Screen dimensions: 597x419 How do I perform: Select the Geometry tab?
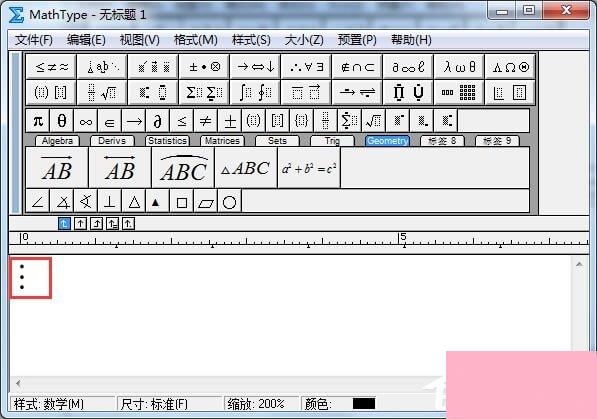coord(387,141)
